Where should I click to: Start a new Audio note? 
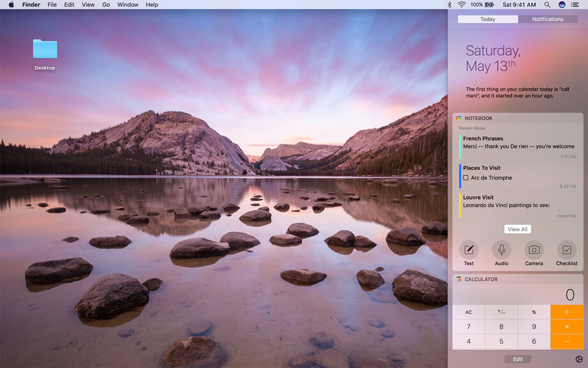[x=501, y=250]
